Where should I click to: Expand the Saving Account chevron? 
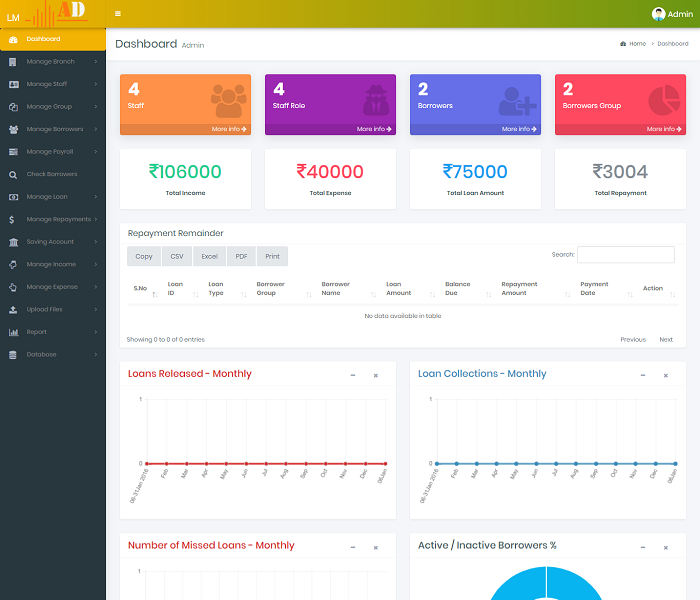coord(96,242)
